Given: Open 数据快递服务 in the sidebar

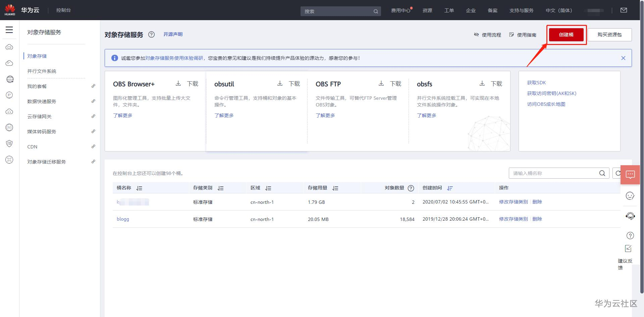Looking at the screenshot, I should pyautogui.click(x=42, y=101).
